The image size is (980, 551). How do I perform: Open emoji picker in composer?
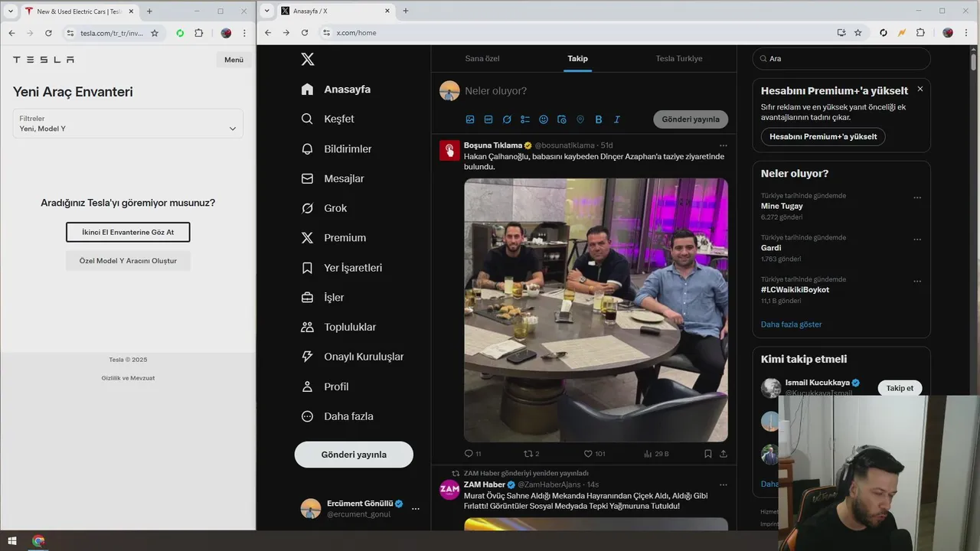(544, 119)
